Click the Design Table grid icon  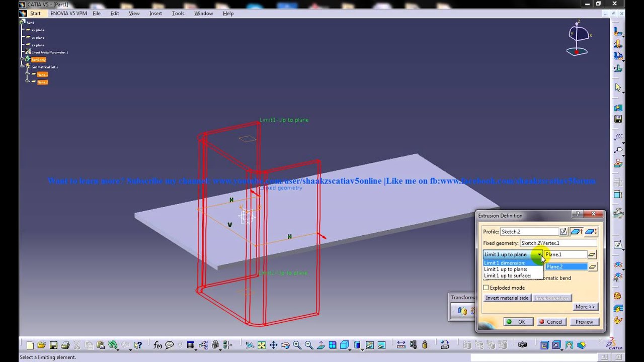point(191,345)
